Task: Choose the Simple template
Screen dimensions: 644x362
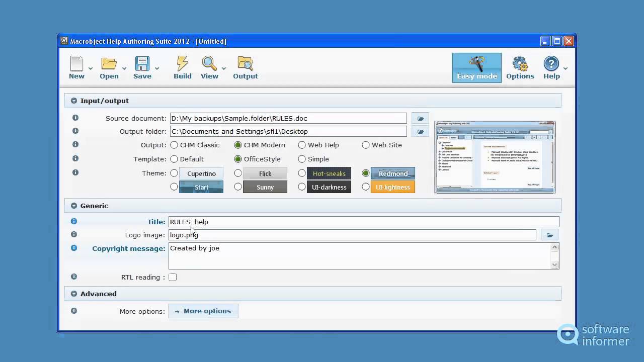Action: 302,159
